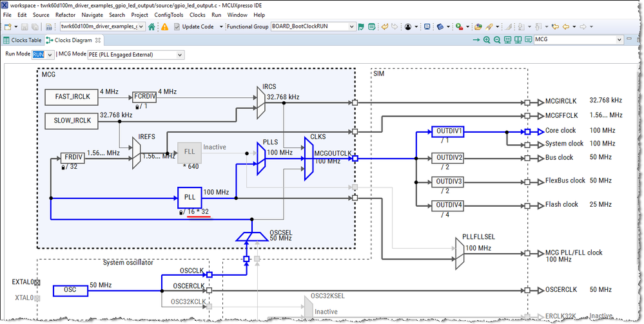Open the profile icon dropdown arrow

click(416, 26)
